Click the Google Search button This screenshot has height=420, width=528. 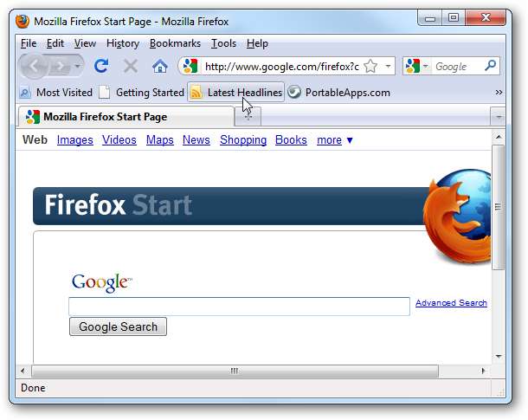coord(118,326)
